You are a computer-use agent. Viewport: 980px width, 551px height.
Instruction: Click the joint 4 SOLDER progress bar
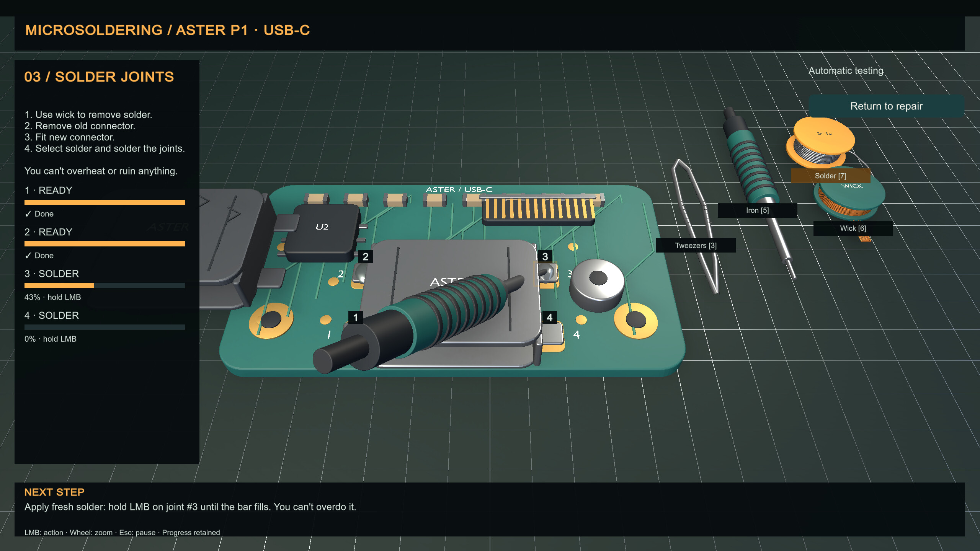click(105, 327)
